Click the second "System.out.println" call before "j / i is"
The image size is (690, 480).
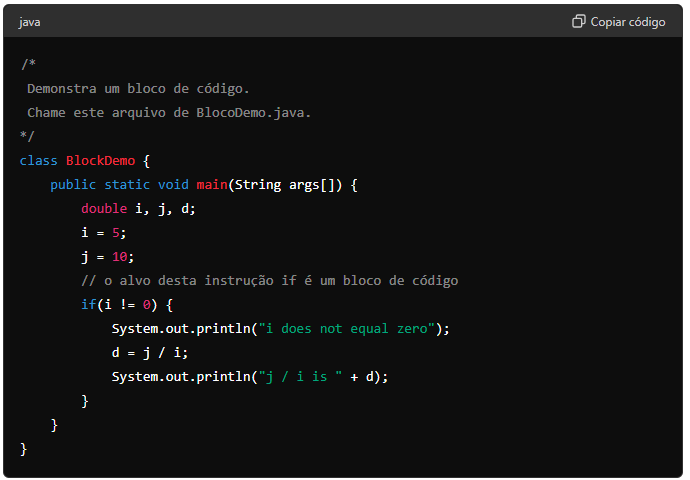(x=181, y=377)
